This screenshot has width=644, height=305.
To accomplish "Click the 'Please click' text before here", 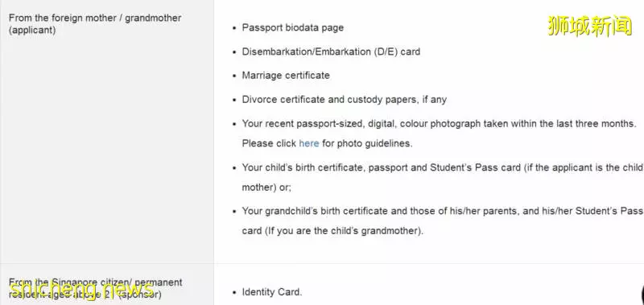I will 269,144.
